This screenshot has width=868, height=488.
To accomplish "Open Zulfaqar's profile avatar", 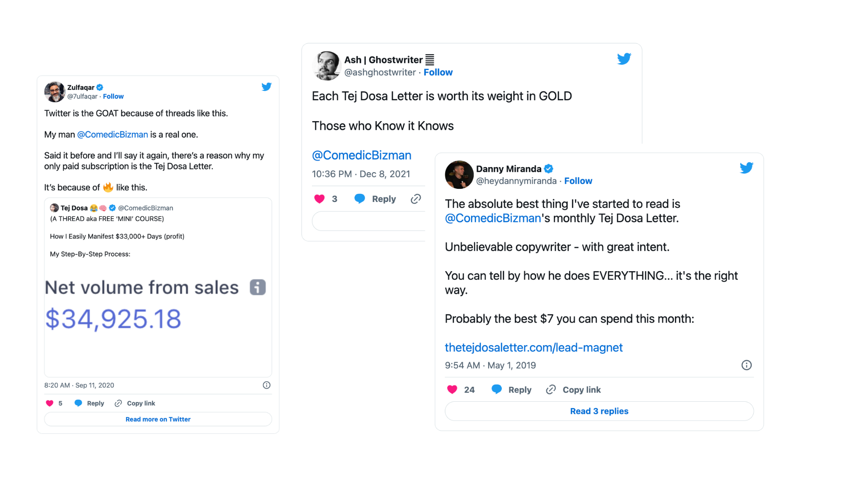I will (55, 92).
